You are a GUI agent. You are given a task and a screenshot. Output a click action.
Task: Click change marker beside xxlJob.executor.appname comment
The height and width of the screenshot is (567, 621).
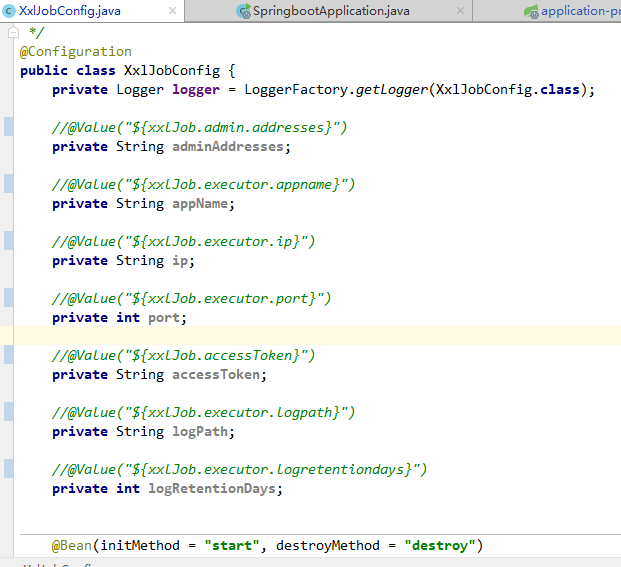click(8, 184)
